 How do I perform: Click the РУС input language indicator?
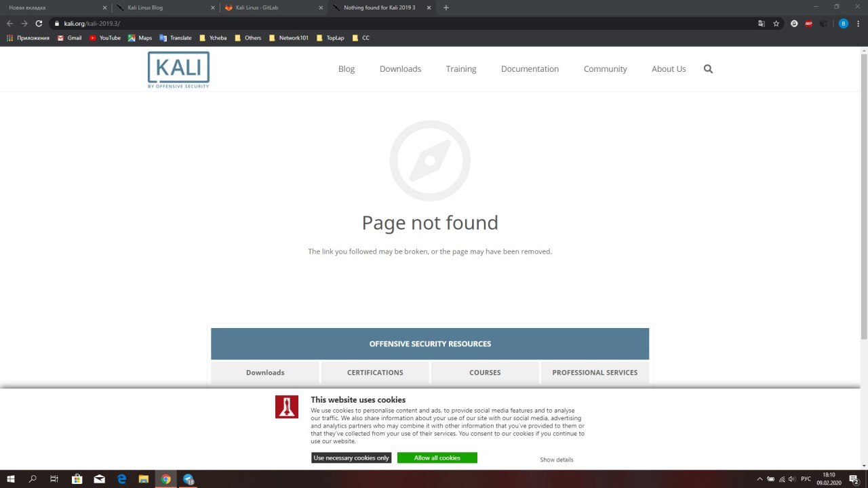806,479
